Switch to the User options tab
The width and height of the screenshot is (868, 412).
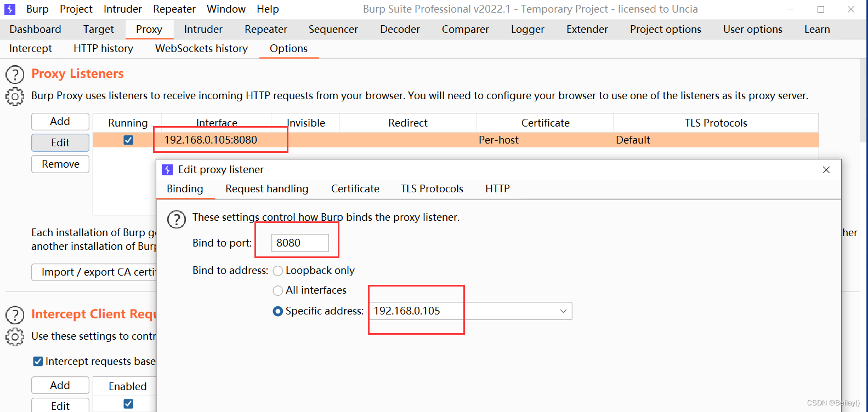point(753,30)
